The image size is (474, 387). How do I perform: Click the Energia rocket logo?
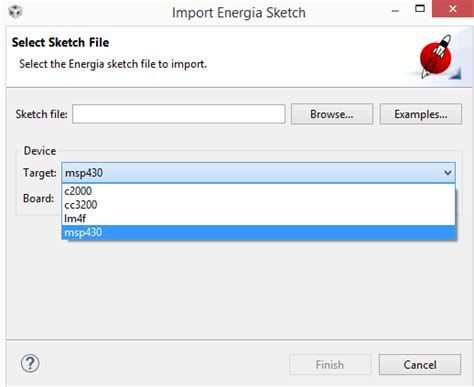(436, 57)
